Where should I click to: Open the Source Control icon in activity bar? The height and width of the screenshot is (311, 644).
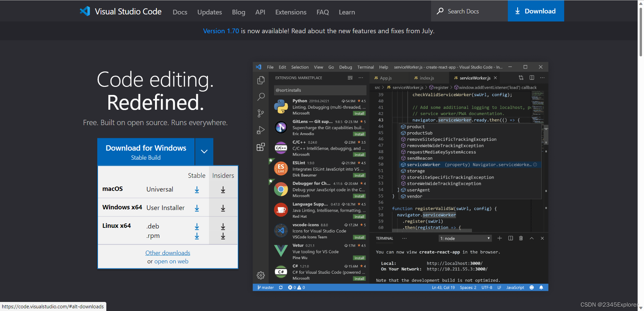[x=261, y=113]
